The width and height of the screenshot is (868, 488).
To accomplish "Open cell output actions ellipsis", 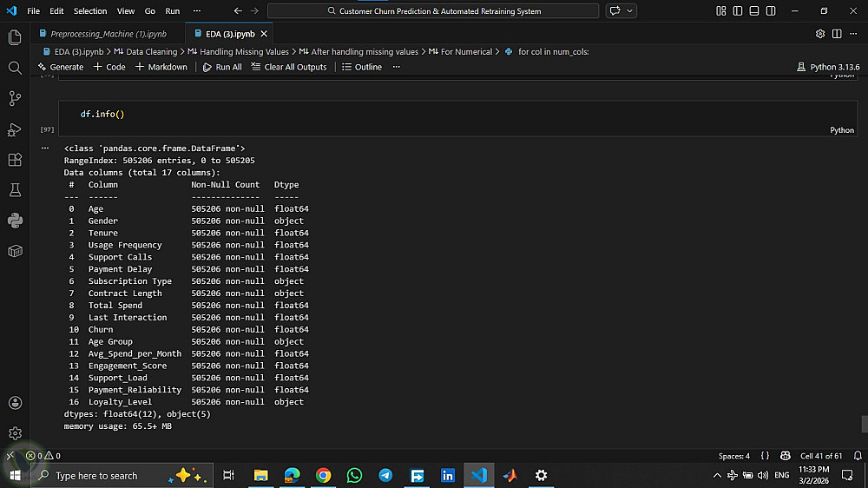I will click(45, 148).
